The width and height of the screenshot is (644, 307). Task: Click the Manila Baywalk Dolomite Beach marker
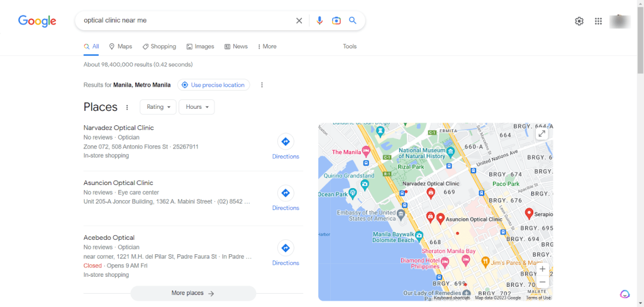pyautogui.click(x=419, y=237)
